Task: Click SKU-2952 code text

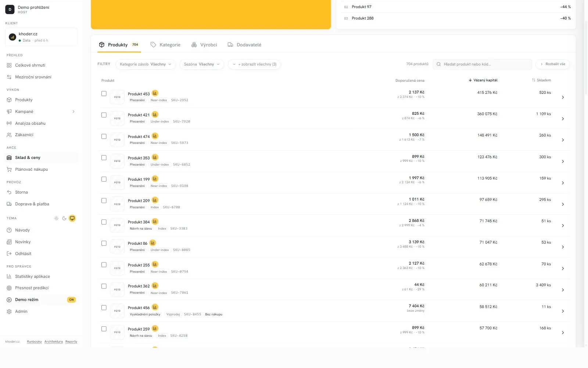Action: click(x=180, y=100)
